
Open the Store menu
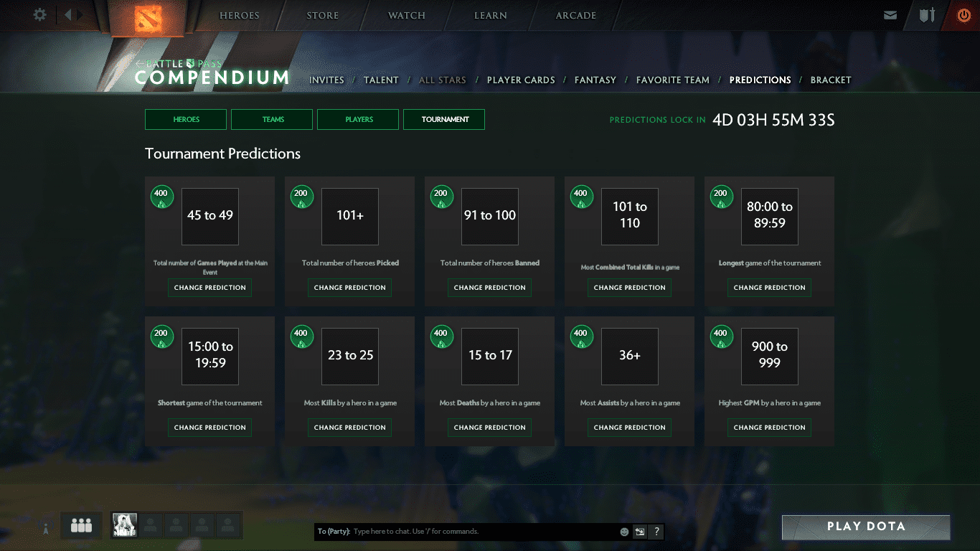point(322,16)
